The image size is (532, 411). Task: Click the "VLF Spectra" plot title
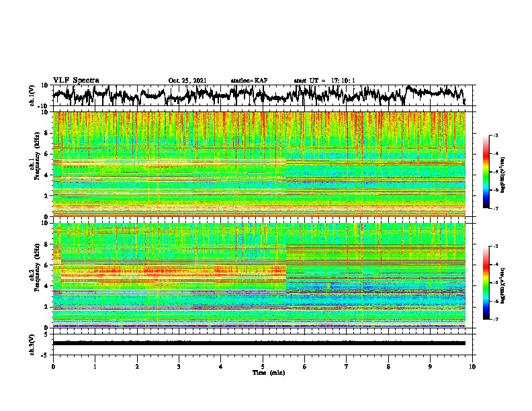tap(76, 80)
